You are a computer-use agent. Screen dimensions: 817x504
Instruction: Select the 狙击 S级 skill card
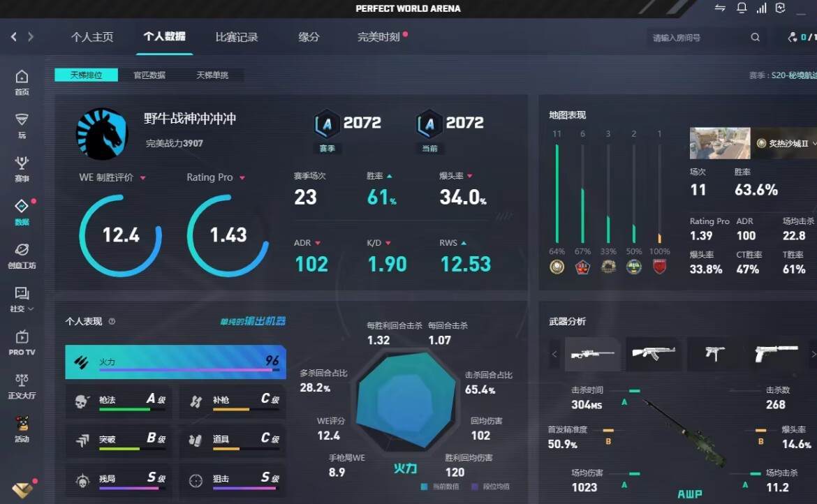click(x=233, y=480)
